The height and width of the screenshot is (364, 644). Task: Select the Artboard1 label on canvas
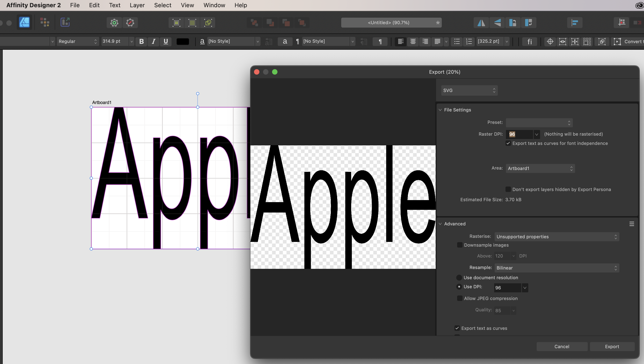click(102, 102)
